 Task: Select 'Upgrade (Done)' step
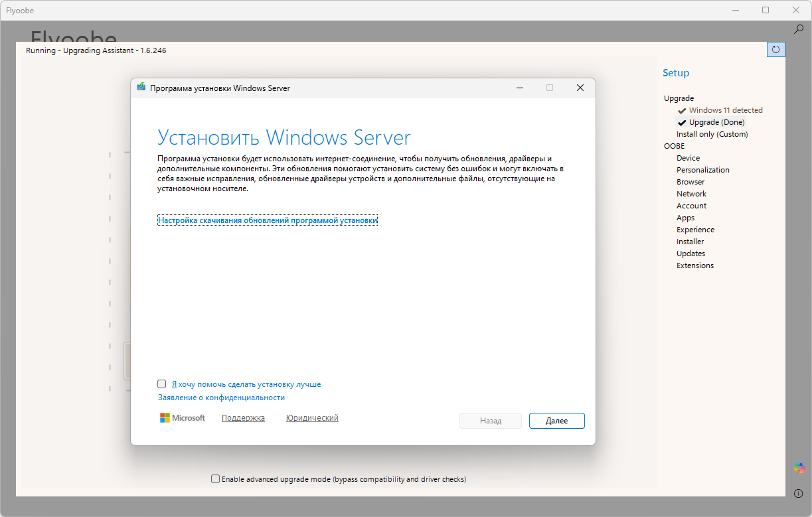point(716,122)
